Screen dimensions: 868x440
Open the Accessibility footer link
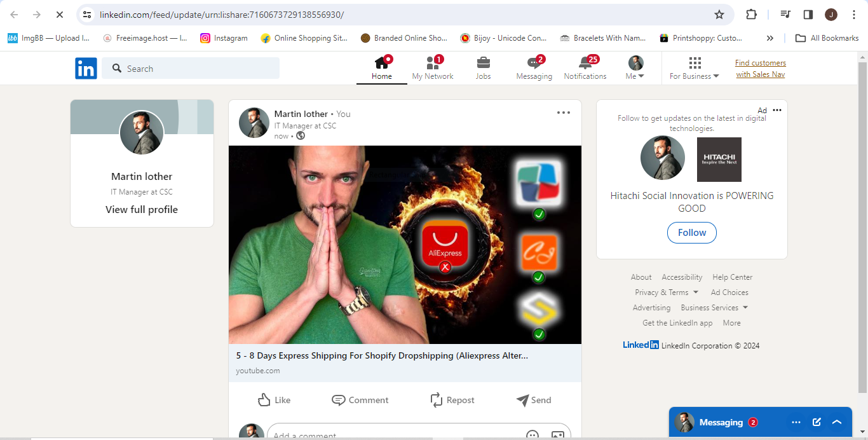[682, 277]
